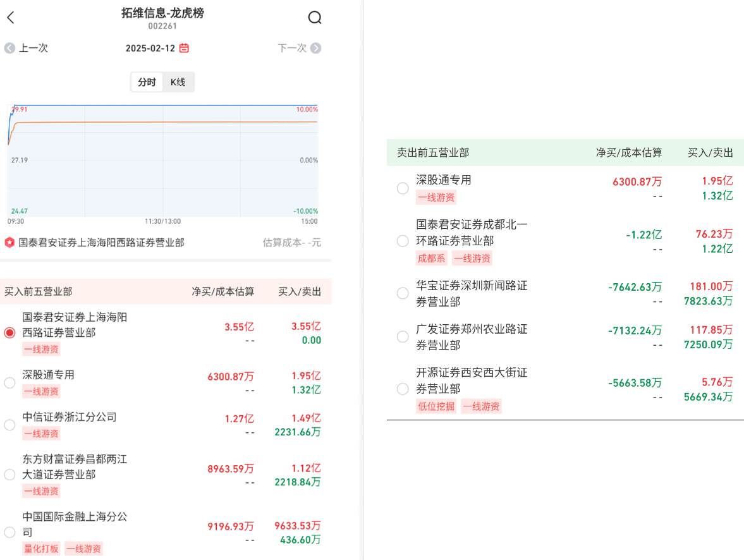Select 华宝证券深圳新闻路 radio button in sell list
Viewport: 744px width, 560px height.
tap(403, 293)
